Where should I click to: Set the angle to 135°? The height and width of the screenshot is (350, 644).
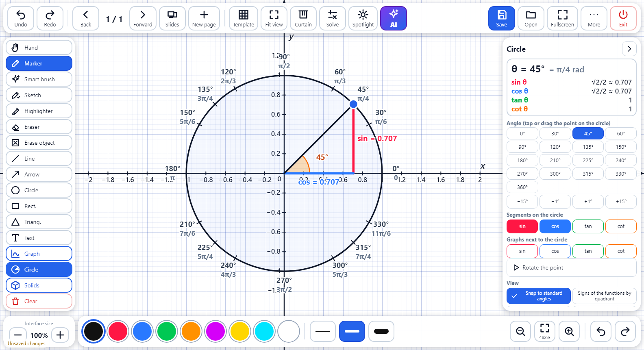coord(588,147)
